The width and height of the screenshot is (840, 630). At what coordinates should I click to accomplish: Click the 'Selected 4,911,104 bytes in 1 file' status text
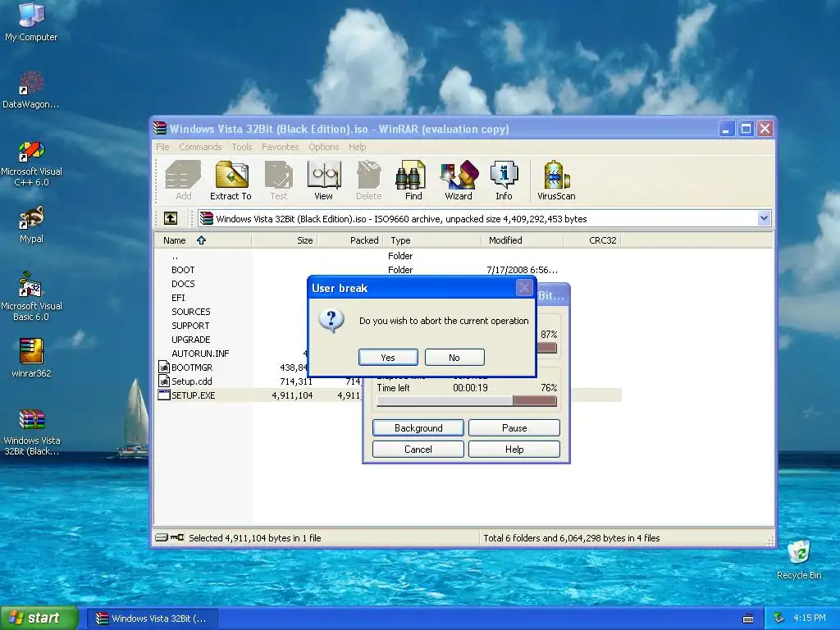pyautogui.click(x=255, y=538)
